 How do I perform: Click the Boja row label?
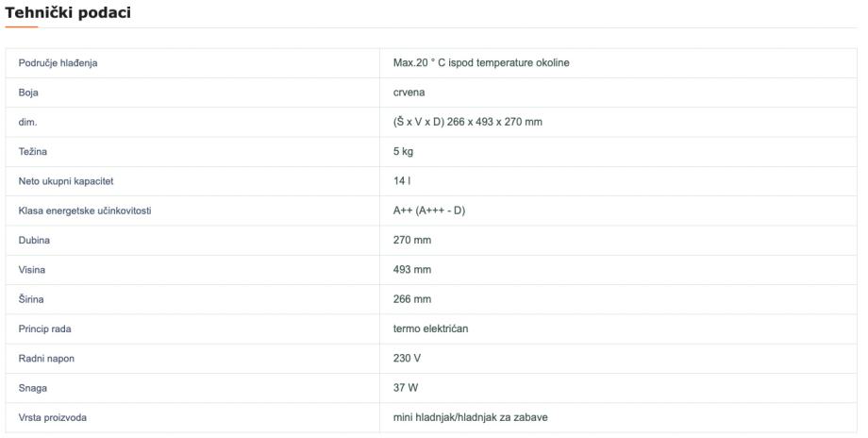click(x=28, y=93)
